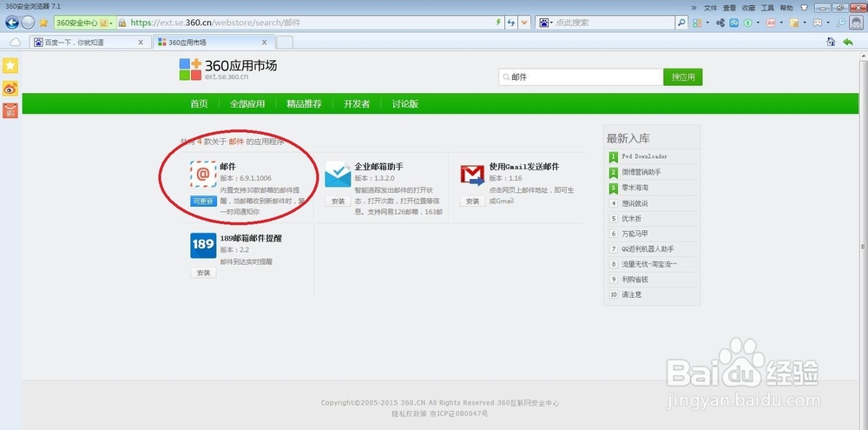868x430 pixels.
Task: Open the colorful extensions grid icon
Action: tap(697, 23)
